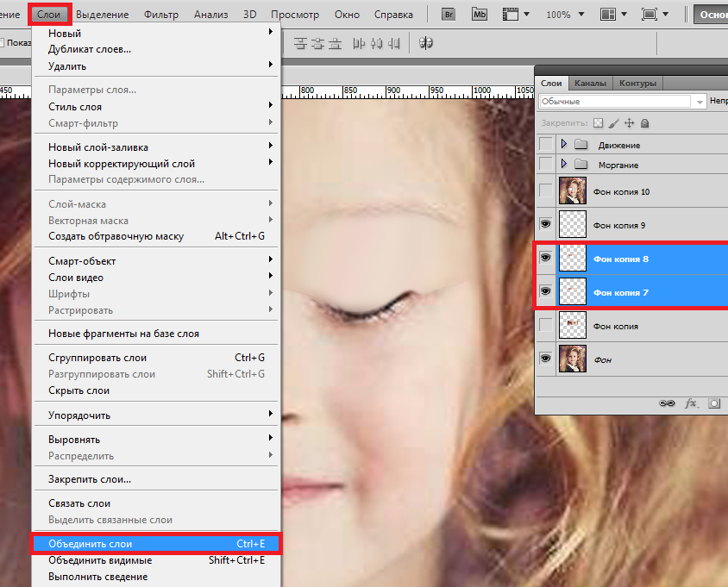
Task: Open the Screen Mode dropdown arrow
Action: click(x=665, y=15)
